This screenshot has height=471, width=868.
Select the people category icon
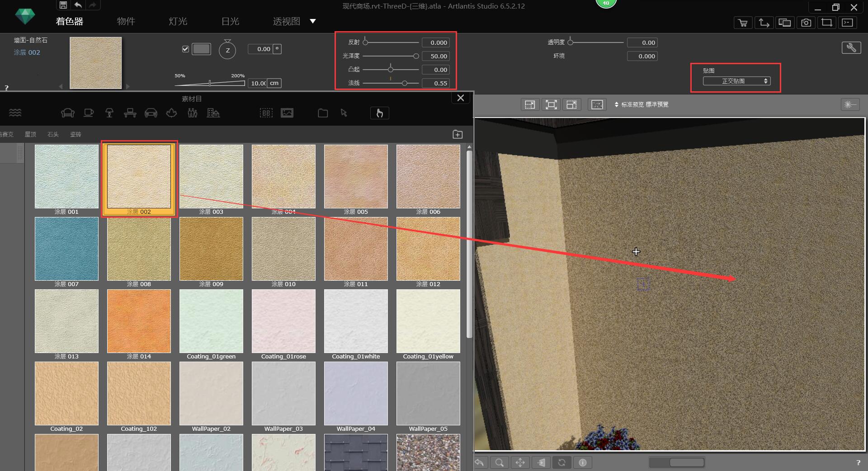pyautogui.click(x=193, y=113)
